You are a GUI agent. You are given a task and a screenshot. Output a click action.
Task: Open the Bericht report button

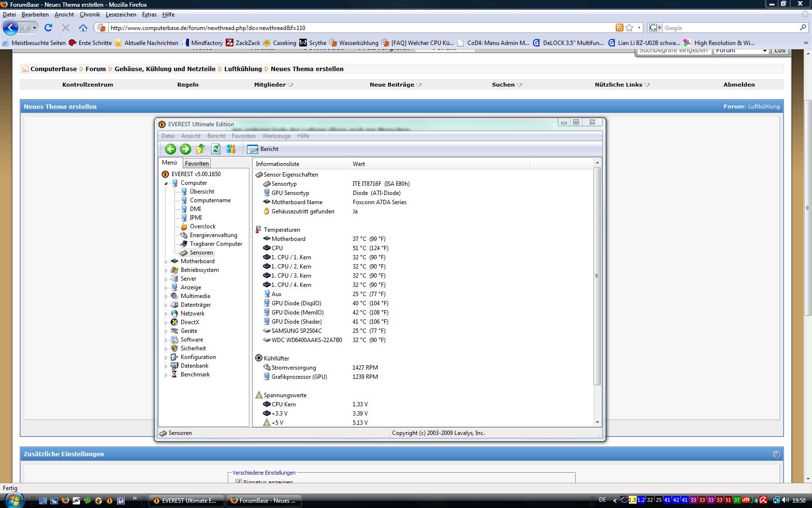pyautogui.click(x=263, y=149)
